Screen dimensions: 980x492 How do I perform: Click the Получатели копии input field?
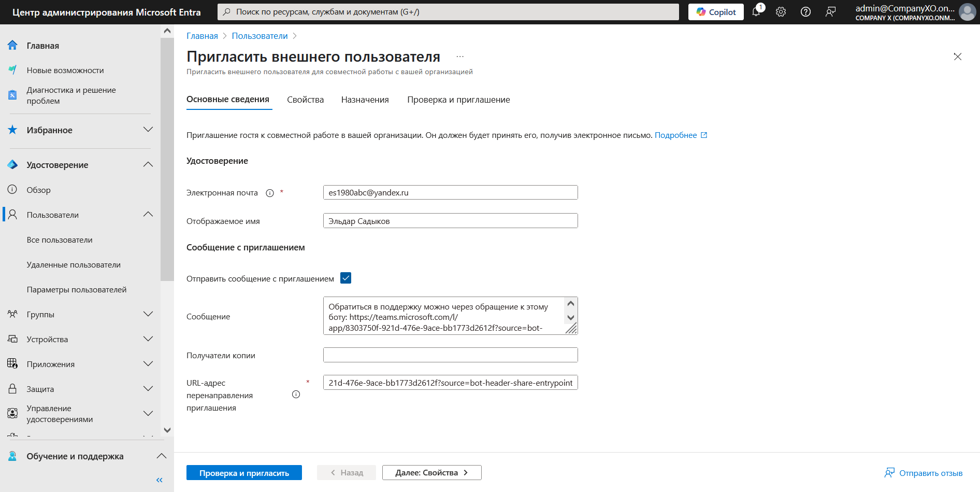(x=450, y=355)
